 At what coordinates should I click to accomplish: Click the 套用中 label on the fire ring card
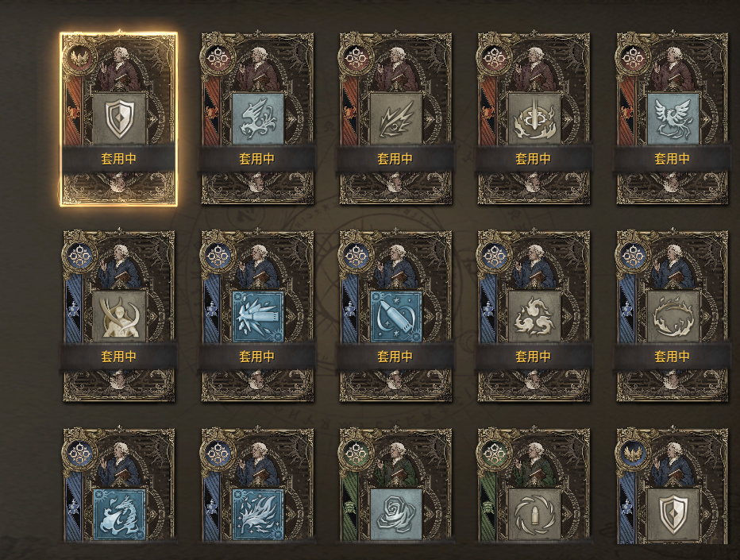point(672,357)
